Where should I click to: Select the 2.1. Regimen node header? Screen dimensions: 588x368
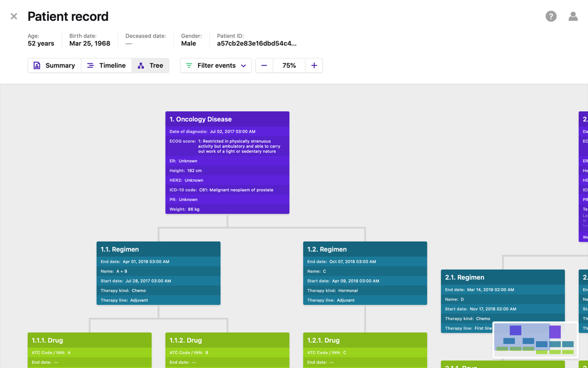[502, 277]
